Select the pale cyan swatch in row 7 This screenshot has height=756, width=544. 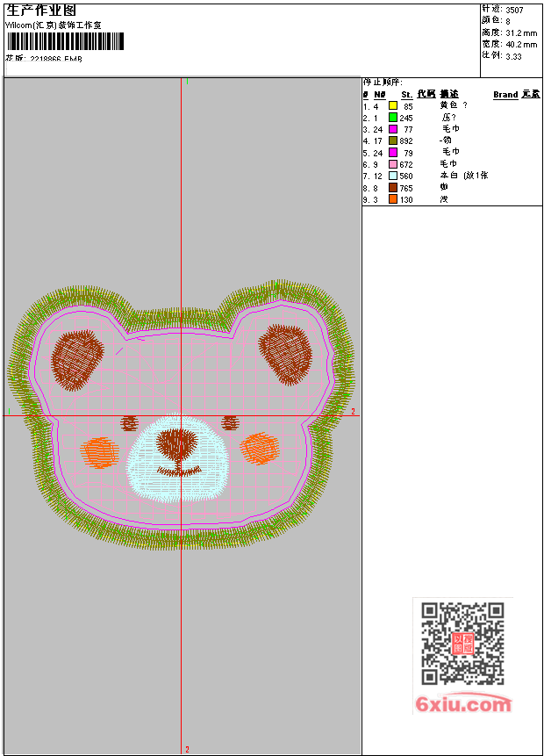[x=393, y=176]
